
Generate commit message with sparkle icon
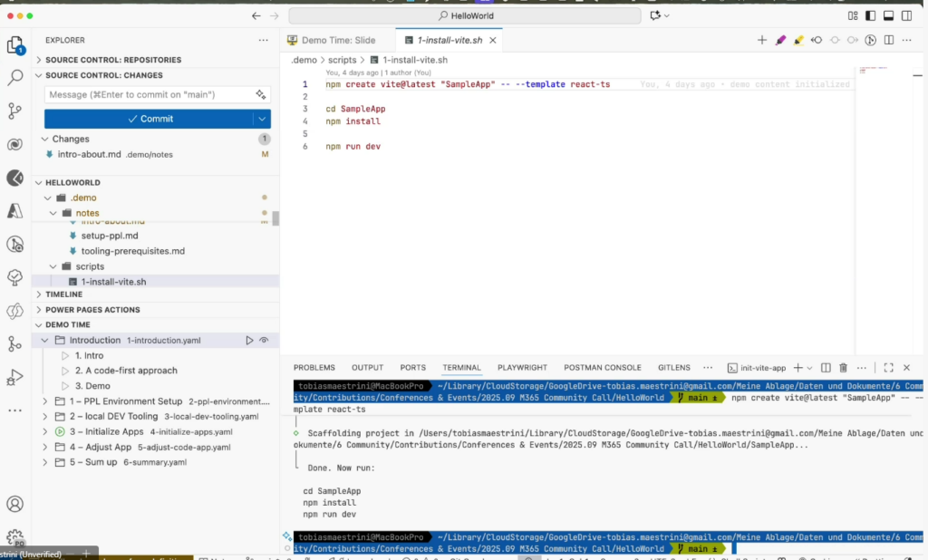pos(260,95)
